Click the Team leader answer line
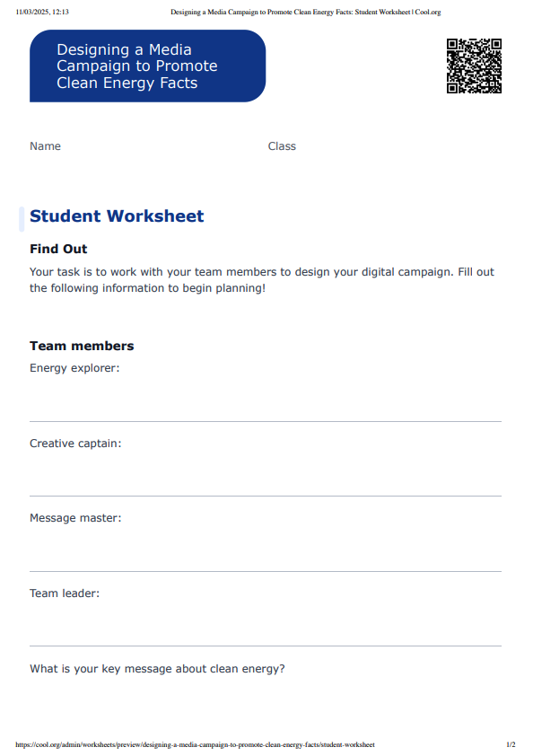This screenshot has height=756, width=533. coord(266,646)
